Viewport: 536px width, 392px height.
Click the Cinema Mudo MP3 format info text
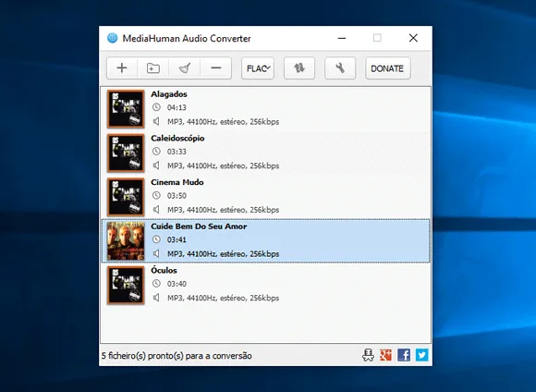tap(223, 210)
